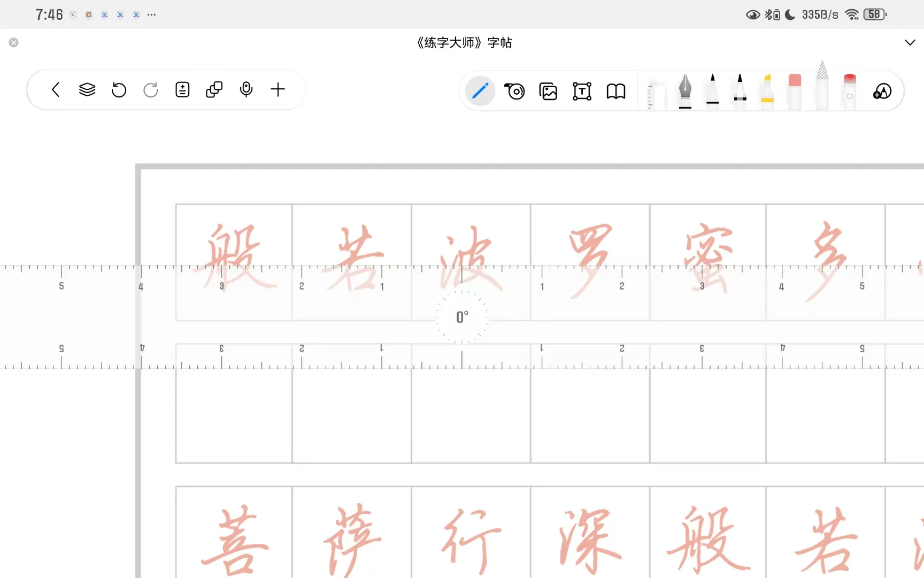Choose the hatched pencil tool
This screenshot has height=578, width=924.
(x=822, y=86)
